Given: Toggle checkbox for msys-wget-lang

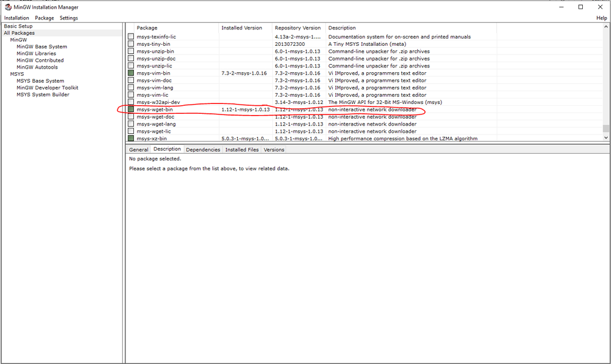Looking at the screenshot, I should 131,124.
